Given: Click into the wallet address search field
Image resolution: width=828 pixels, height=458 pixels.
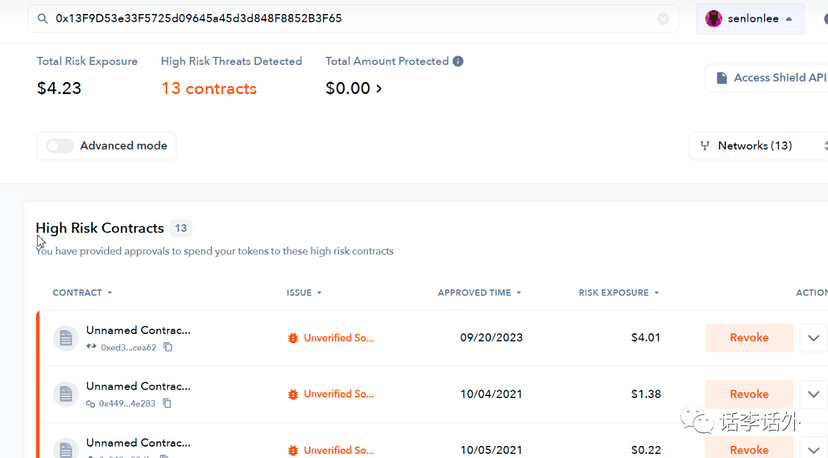Looking at the screenshot, I should point(350,18).
